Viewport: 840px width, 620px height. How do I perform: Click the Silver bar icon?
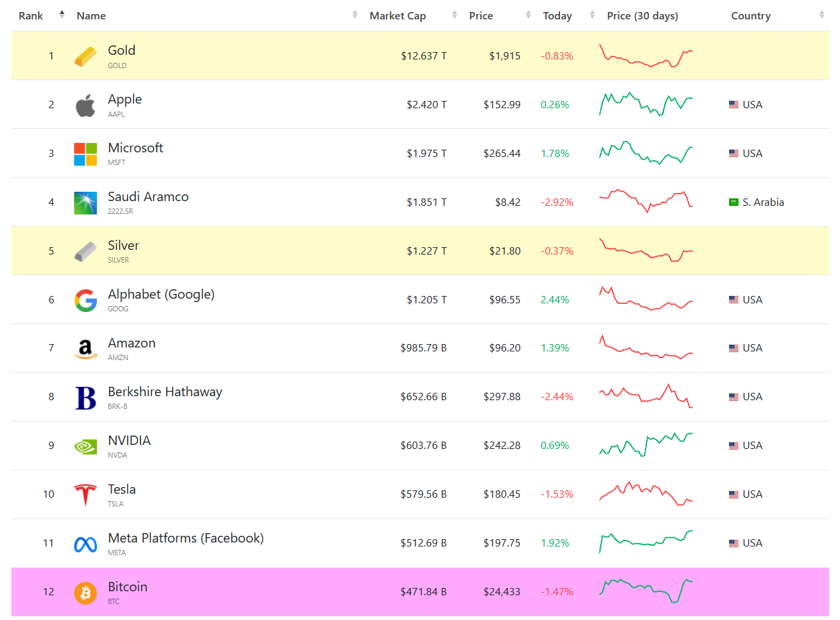click(x=85, y=251)
